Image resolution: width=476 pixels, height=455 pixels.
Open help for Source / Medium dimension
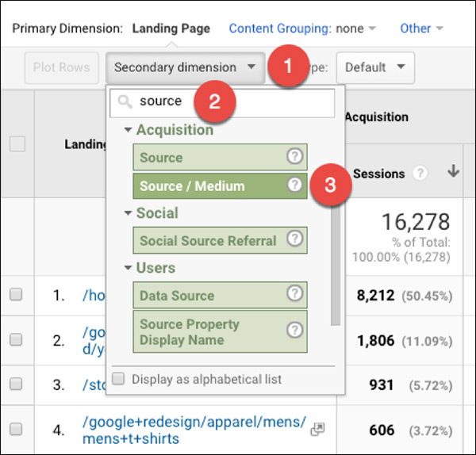294,185
